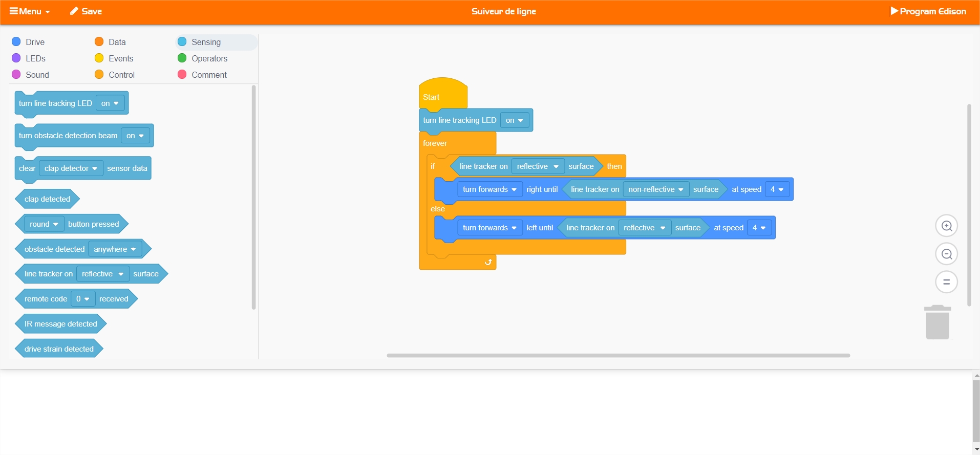Open the non-reflective surface dropdown

click(655, 189)
